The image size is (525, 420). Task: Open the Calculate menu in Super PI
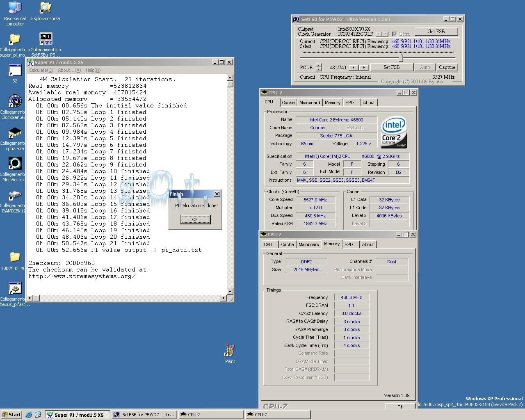[41, 70]
